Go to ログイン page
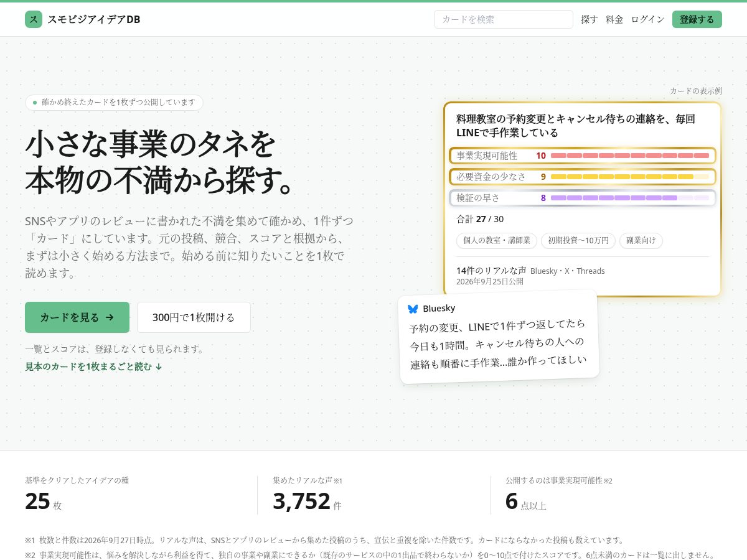747x560 pixels. coord(648,19)
